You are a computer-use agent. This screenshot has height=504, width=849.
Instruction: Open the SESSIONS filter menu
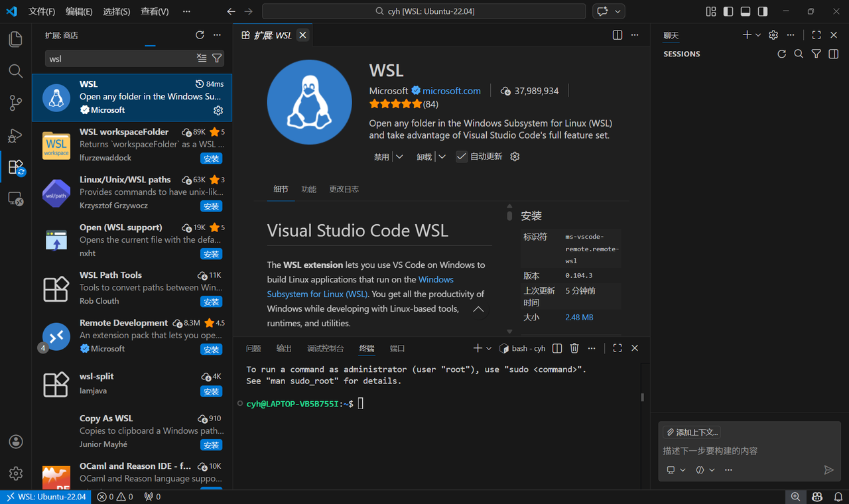[x=816, y=54]
